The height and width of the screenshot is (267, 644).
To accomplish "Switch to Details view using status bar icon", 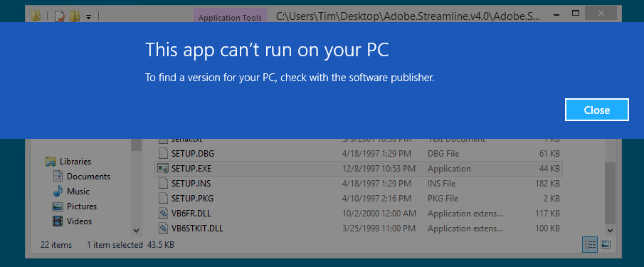I will click(x=590, y=245).
